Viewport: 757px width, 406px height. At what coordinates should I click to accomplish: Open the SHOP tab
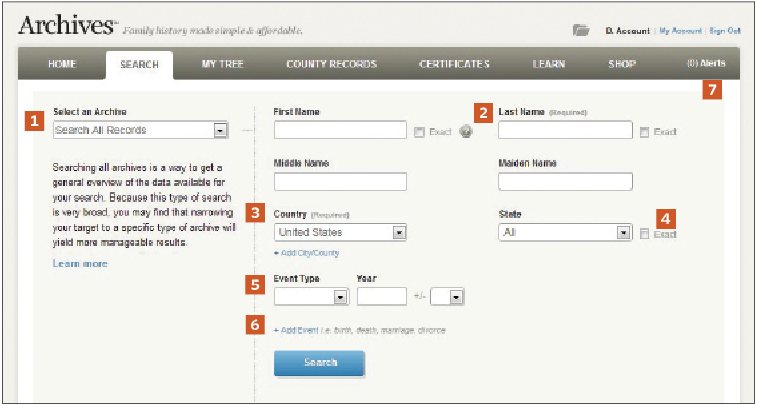[622, 64]
